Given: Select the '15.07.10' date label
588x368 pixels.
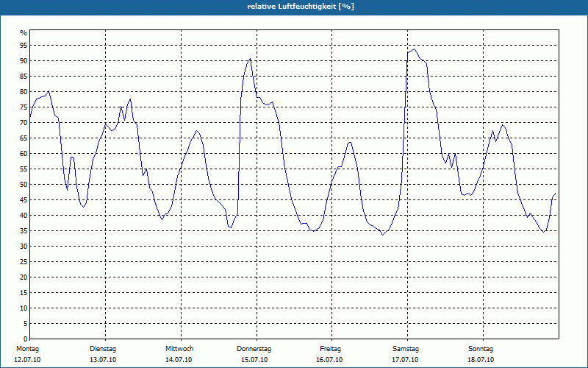Looking at the screenshot, I should tap(254, 360).
